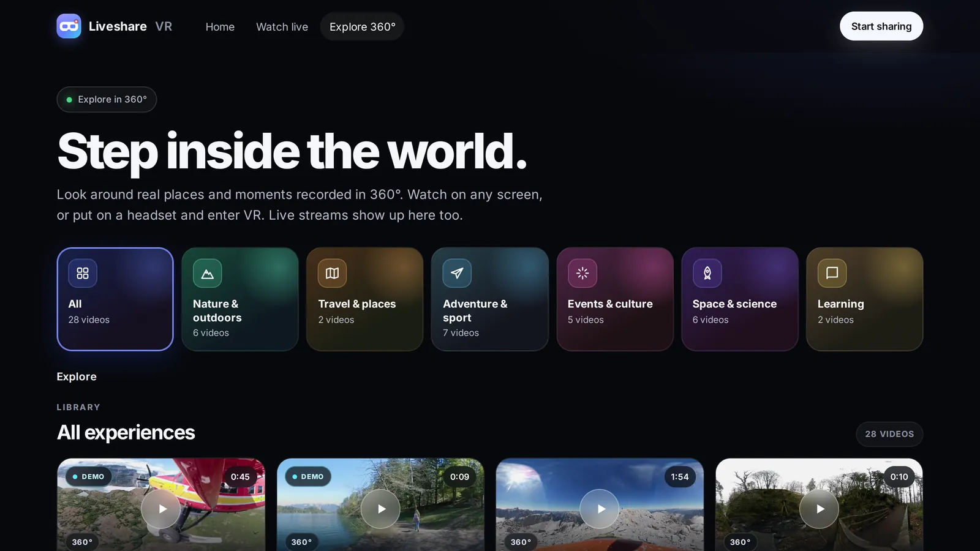Filter by Events & culture 5 videos

(615, 299)
